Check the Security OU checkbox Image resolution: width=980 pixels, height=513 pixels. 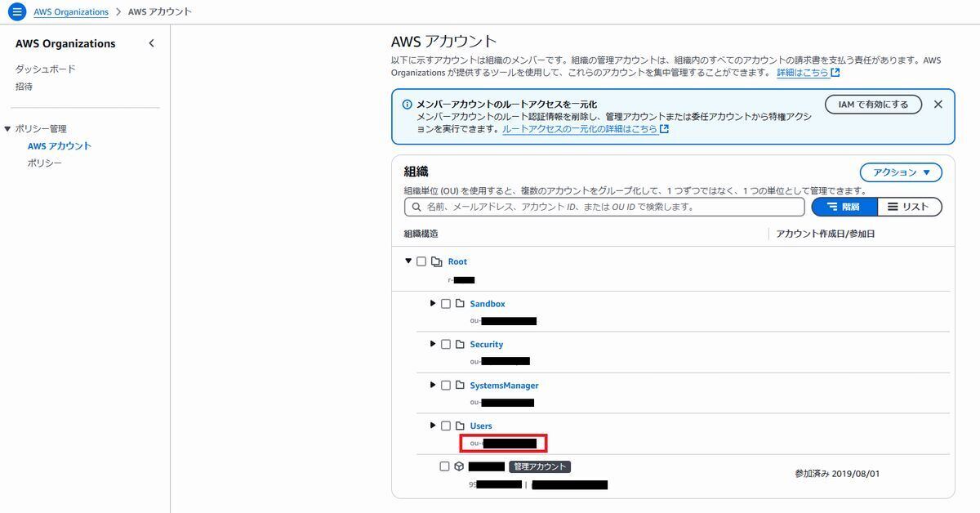tap(446, 345)
